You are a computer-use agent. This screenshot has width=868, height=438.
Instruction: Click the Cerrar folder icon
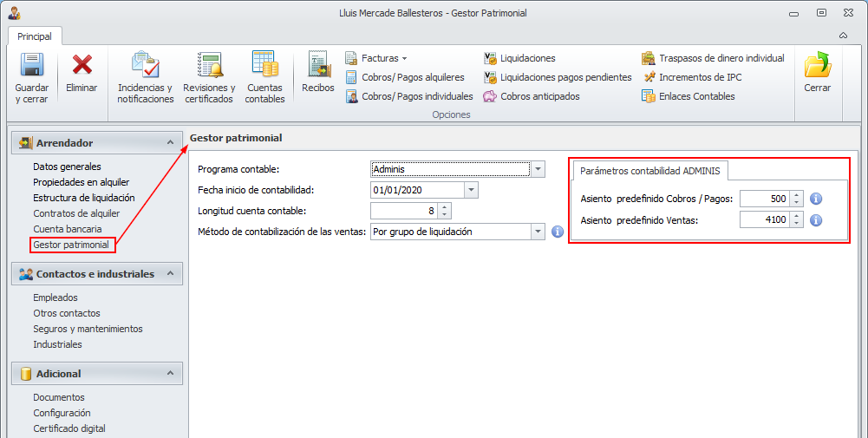818,65
